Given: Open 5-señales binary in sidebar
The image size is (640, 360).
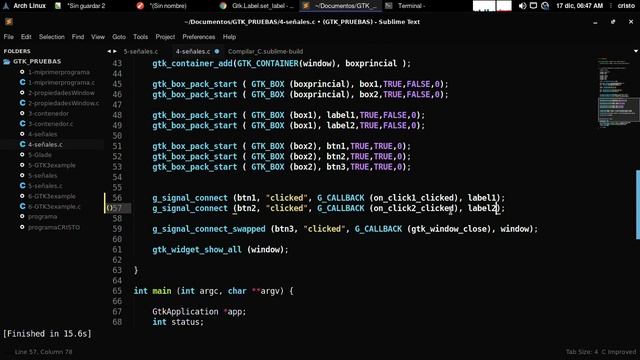Looking at the screenshot, I should (42, 176).
